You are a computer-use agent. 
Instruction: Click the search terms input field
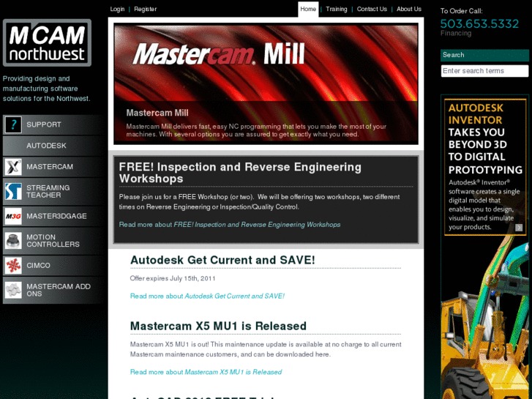(484, 71)
